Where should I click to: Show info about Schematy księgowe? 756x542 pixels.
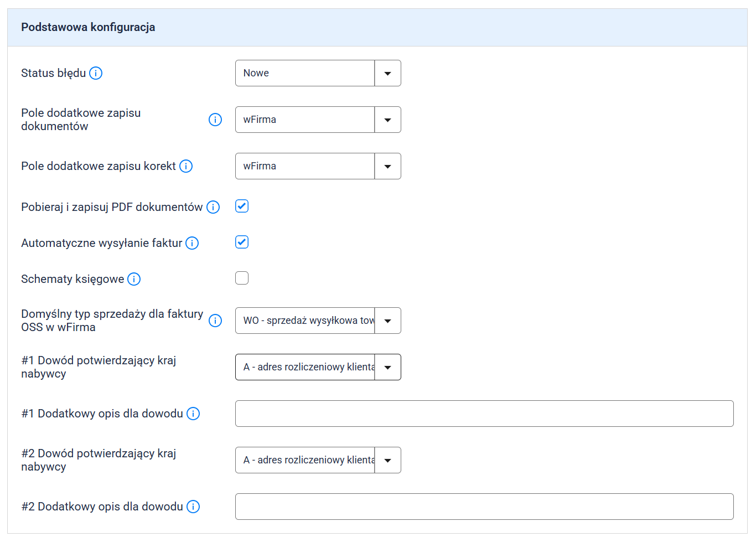click(x=134, y=279)
